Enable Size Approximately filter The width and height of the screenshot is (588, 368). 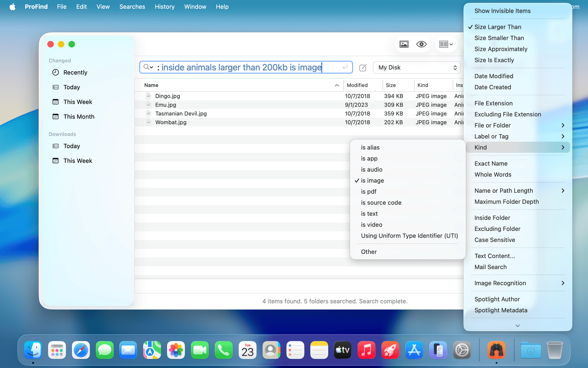[x=518, y=49]
